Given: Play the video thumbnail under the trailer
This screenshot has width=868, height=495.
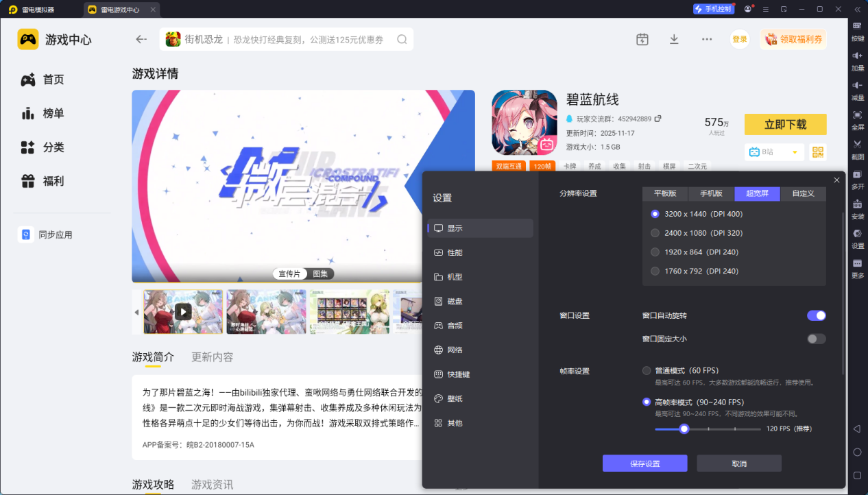Looking at the screenshot, I should coord(182,311).
